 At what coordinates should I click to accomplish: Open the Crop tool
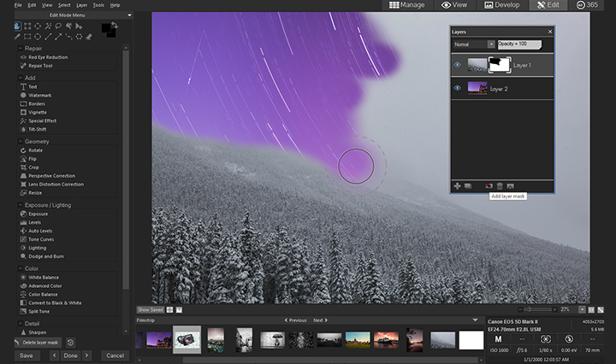(x=35, y=167)
